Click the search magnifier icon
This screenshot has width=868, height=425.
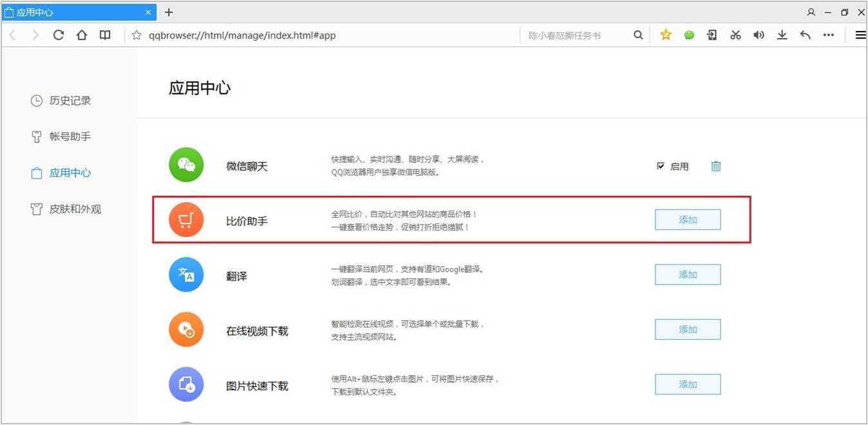pyautogui.click(x=638, y=35)
